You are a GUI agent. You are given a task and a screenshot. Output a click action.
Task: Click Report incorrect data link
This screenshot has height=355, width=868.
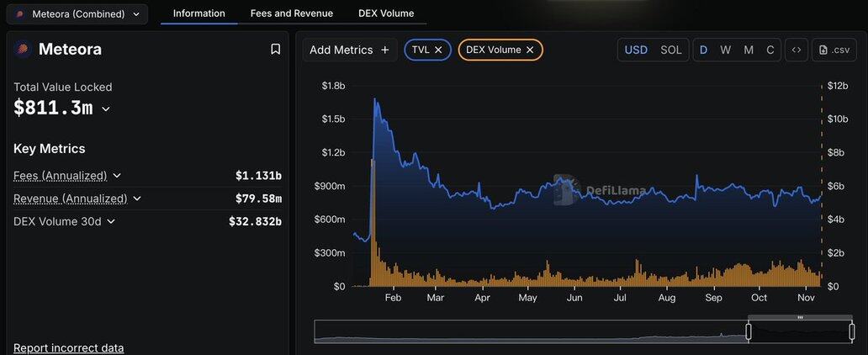pyautogui.click(x=68, y=347)
